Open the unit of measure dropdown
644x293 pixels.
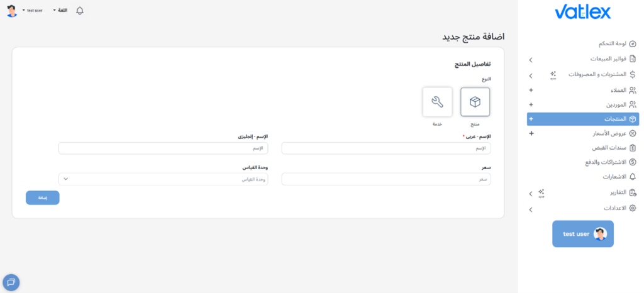click(x=163, y=179)
